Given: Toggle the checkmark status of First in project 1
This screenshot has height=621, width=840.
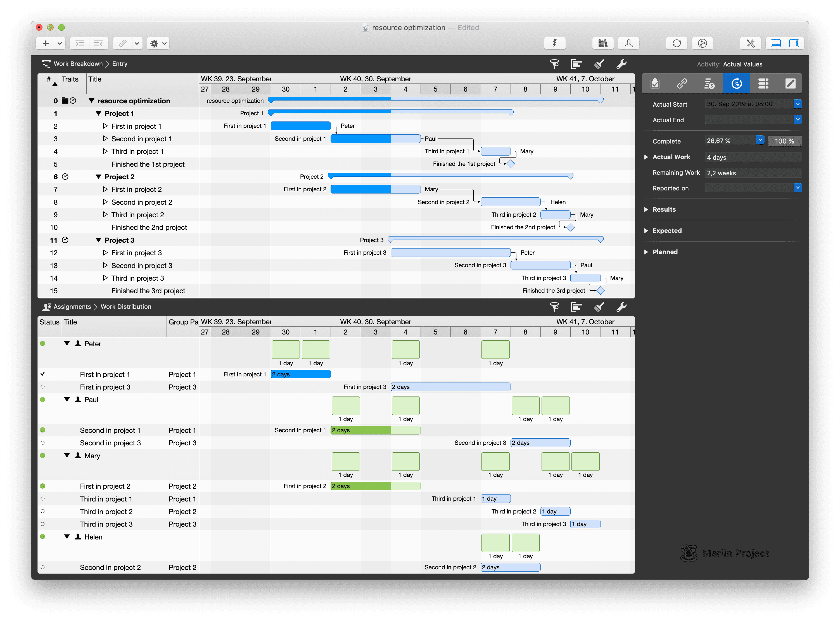Looking at the screenshot, I should click(x=42, y=374).
